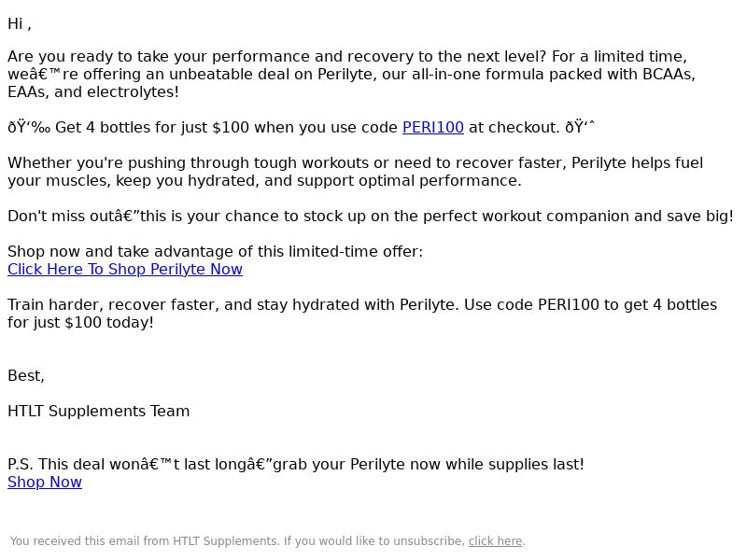The height and width of the screenshot is (560, 747).
Task: Click the HTLT Supplements Team signature
Action: click(99, 412)
